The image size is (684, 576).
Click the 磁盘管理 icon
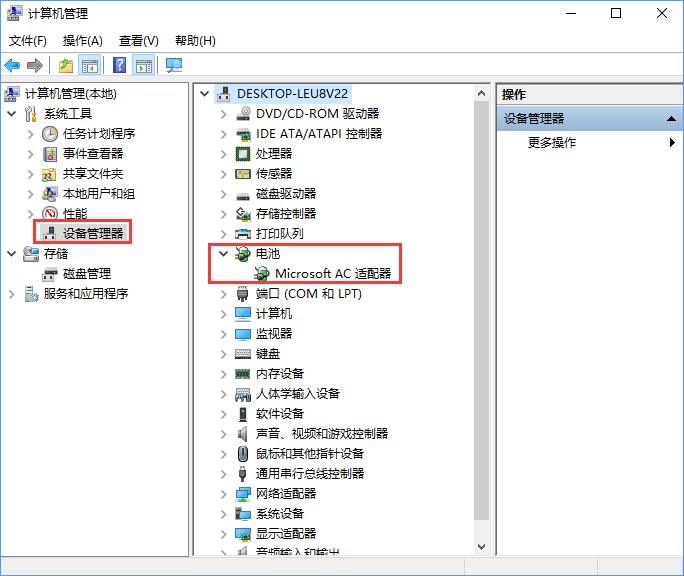click(50, 274)
